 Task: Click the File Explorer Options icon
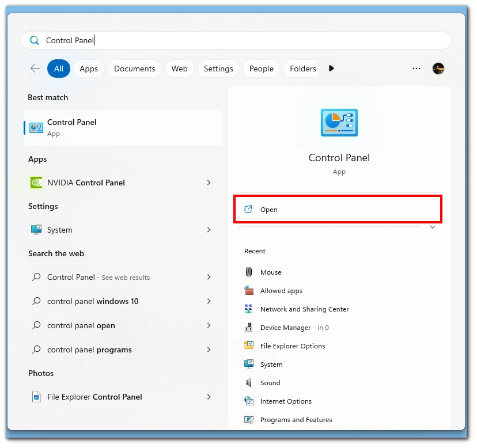249,346
